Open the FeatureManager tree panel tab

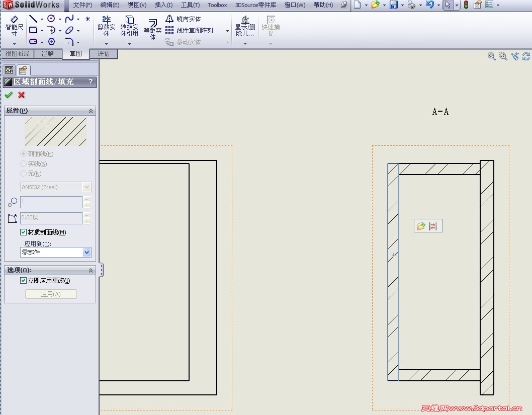pos(9,70)
